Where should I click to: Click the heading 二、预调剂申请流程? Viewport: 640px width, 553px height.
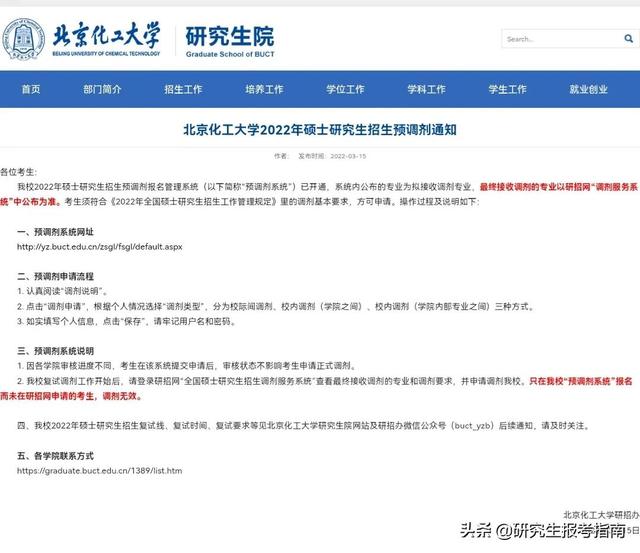55,276
